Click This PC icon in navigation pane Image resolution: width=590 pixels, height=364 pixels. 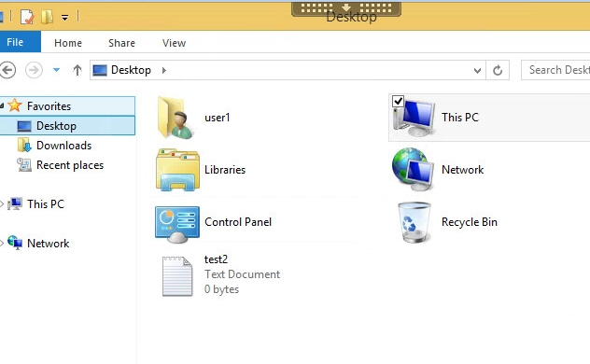coord(15,203)
